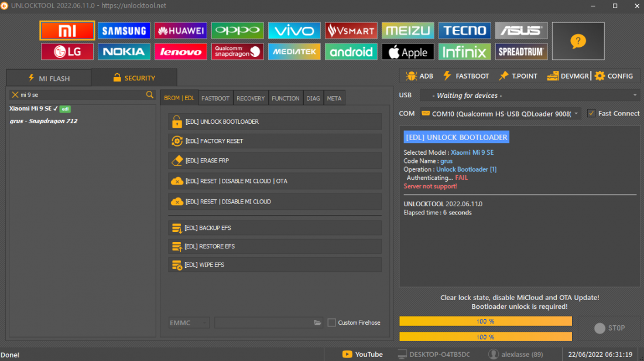Choose the MediaTek chipset tile
The height and width of the screenshot is (361, 644).
tap(294, 52)
